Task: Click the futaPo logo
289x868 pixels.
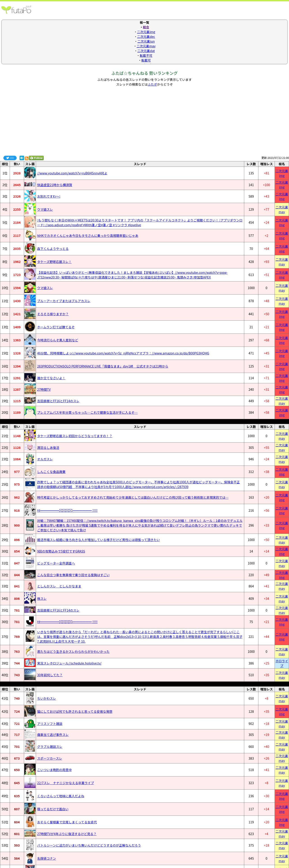Action: [16, 10]
